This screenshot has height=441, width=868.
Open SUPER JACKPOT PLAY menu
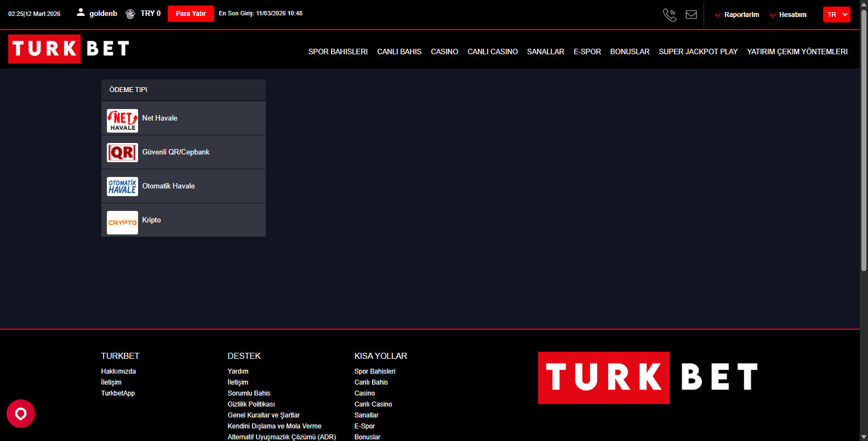click(698, 51)
